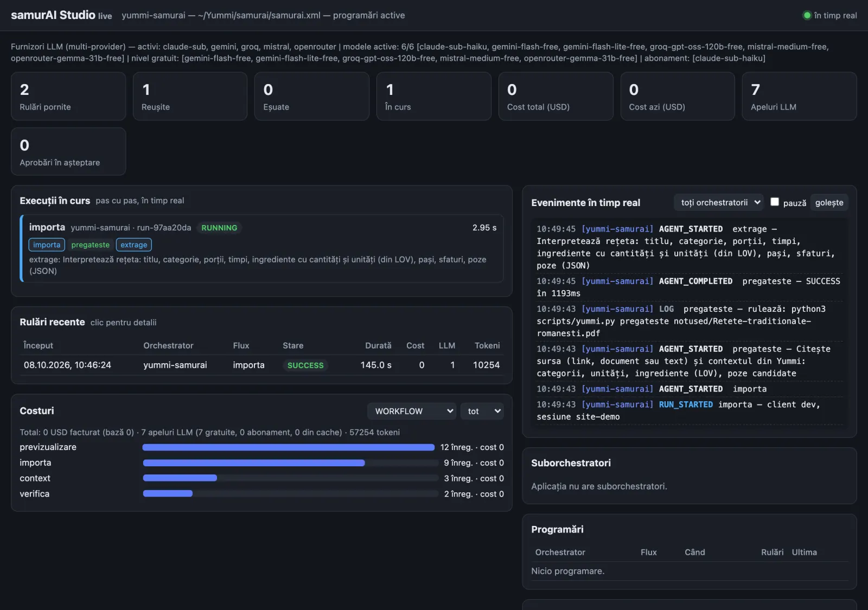Click the 10254 token count cell

(x=486, y=365)
